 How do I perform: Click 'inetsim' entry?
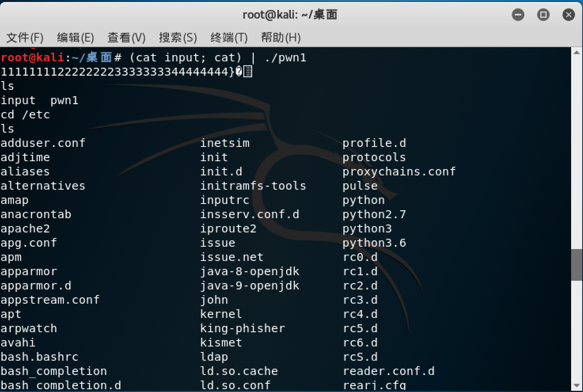tap(225, 143)
